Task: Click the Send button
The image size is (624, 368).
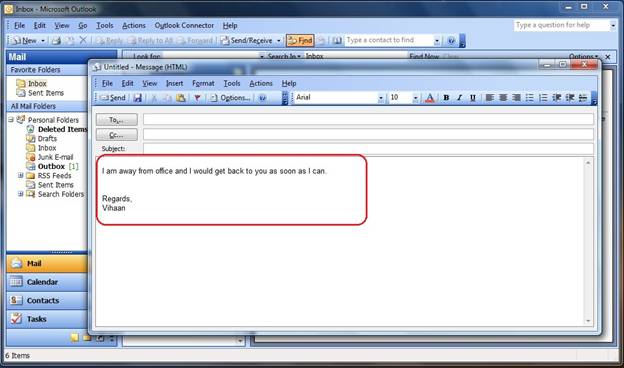Action: click(113, 97)
